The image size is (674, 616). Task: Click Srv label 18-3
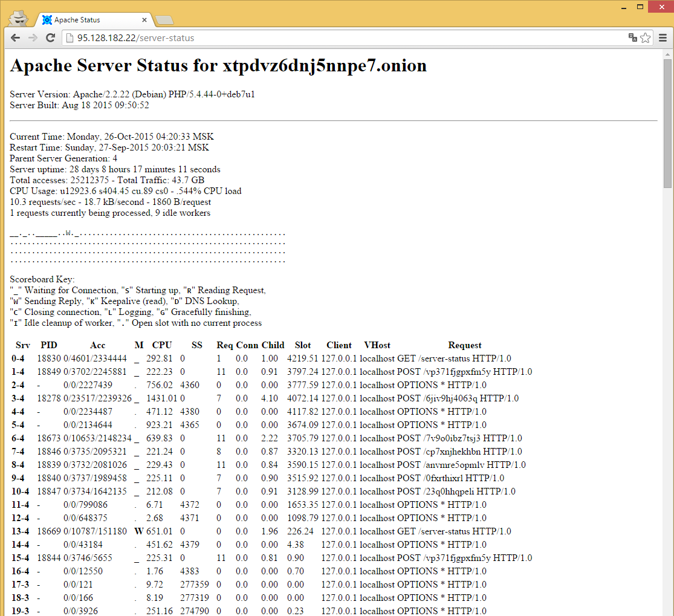click(x=20, y=598)
